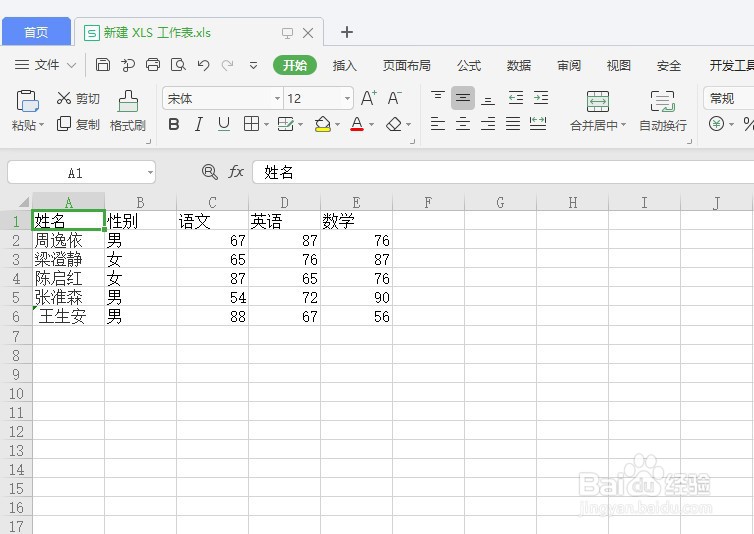Align text to top of cell
754x534 pixels.
point(438,98)
